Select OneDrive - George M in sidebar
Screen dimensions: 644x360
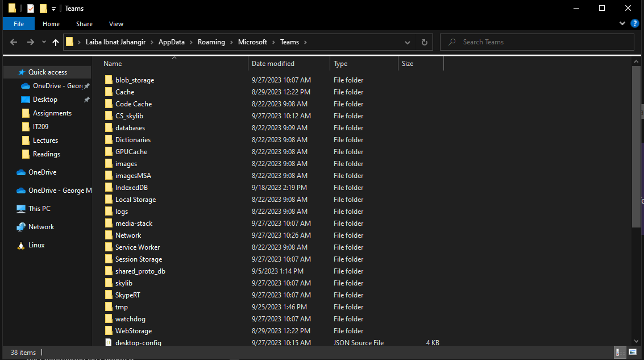[x=60, y=191]
